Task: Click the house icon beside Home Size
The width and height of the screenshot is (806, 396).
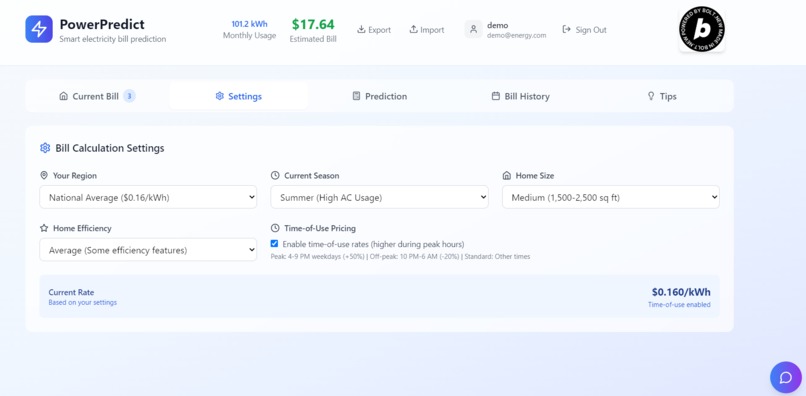Action: coord(506,175)
